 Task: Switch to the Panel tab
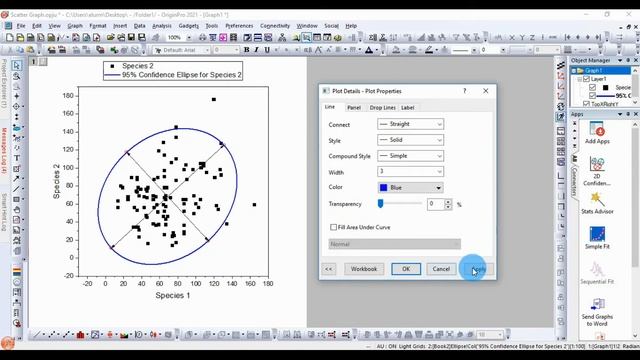[354, 107]
